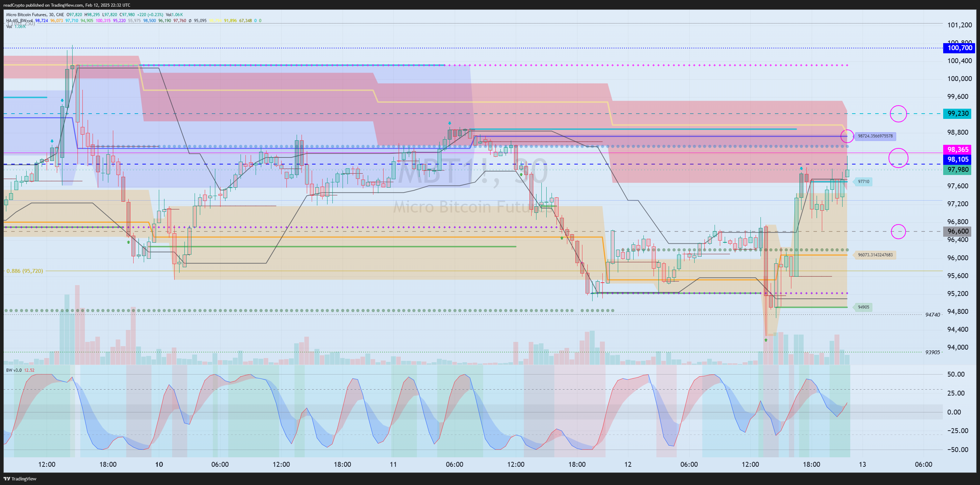Click the 101,200 price scale tick
Screen dimensions: 980x485
(959, 25)
